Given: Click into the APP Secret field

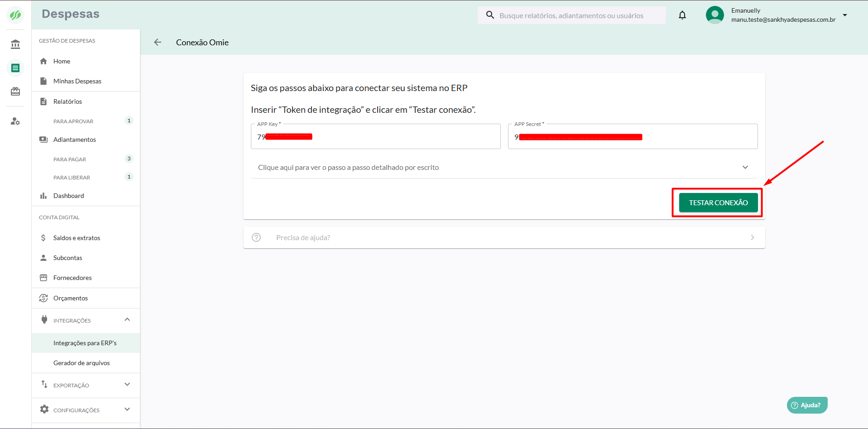Looking at the screenshot, I should [x=633, y=136].
